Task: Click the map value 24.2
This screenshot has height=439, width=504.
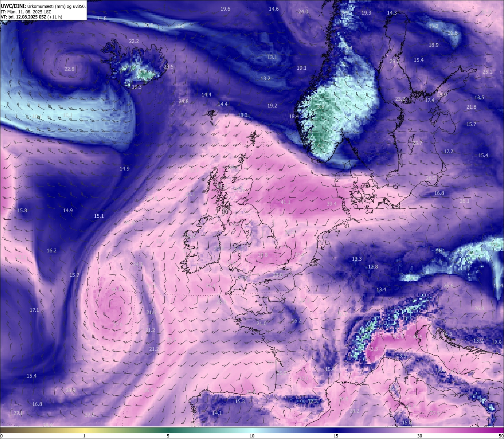Action: tap(354, 411)
